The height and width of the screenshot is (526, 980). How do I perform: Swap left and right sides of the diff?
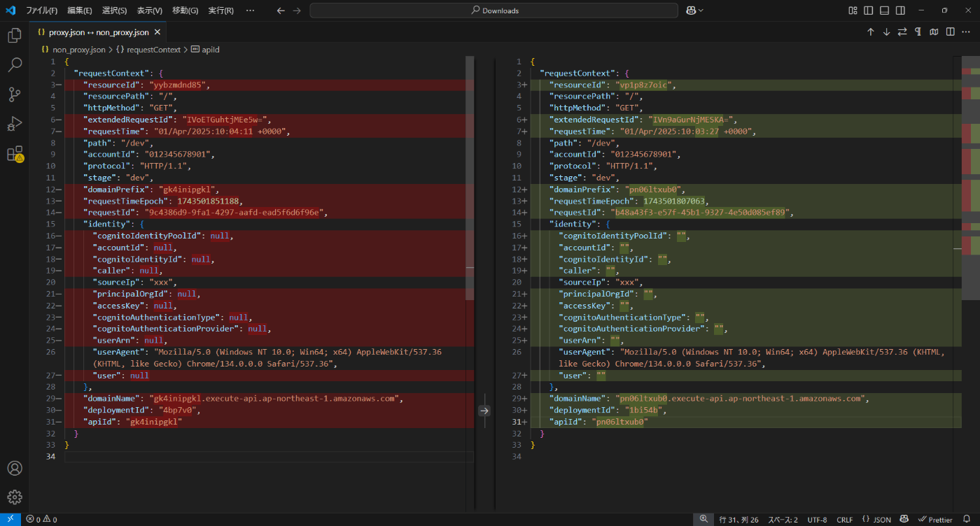pos(902,32)
